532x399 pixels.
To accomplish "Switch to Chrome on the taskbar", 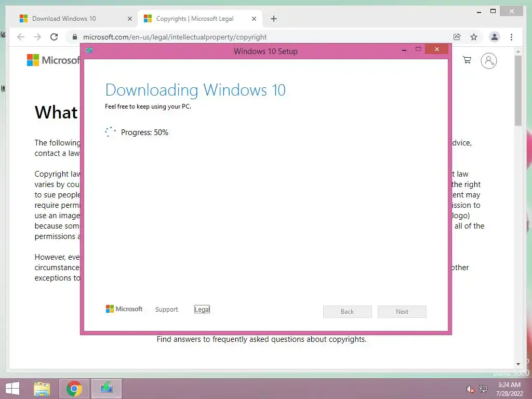I will pos(74,389).
